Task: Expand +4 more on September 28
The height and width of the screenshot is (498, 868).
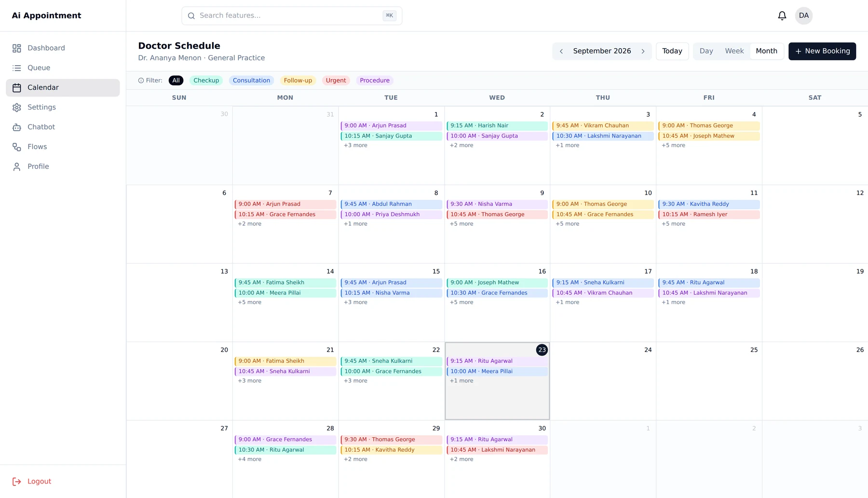Action: [249, 459]
